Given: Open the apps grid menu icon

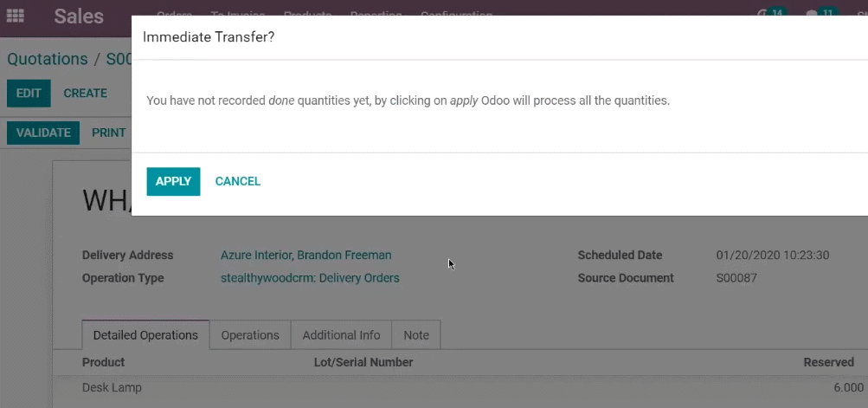Looking at the screenshot, I should coord(15,16).
